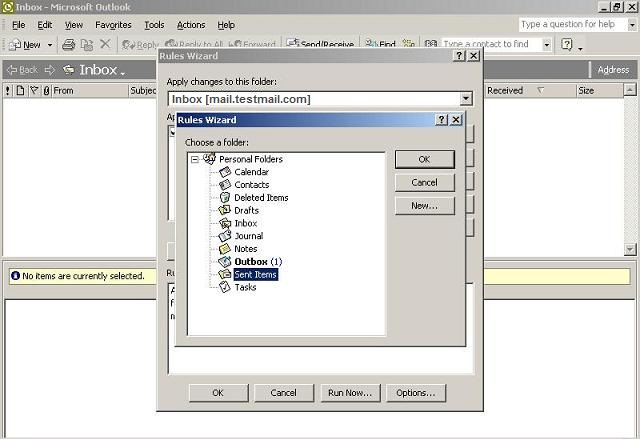This screenshot has width=640, height=439.
Task: Click the Address Book toolbar icon
Action: pos(431,44)
